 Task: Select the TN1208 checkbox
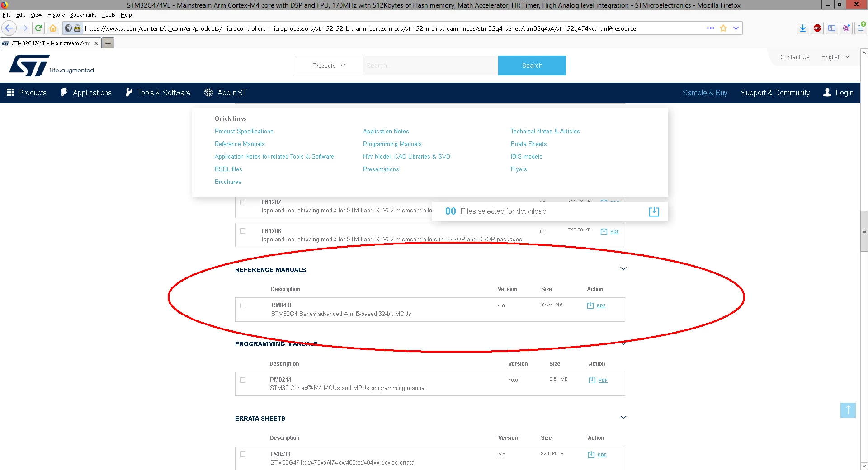(x=243, y=231)
